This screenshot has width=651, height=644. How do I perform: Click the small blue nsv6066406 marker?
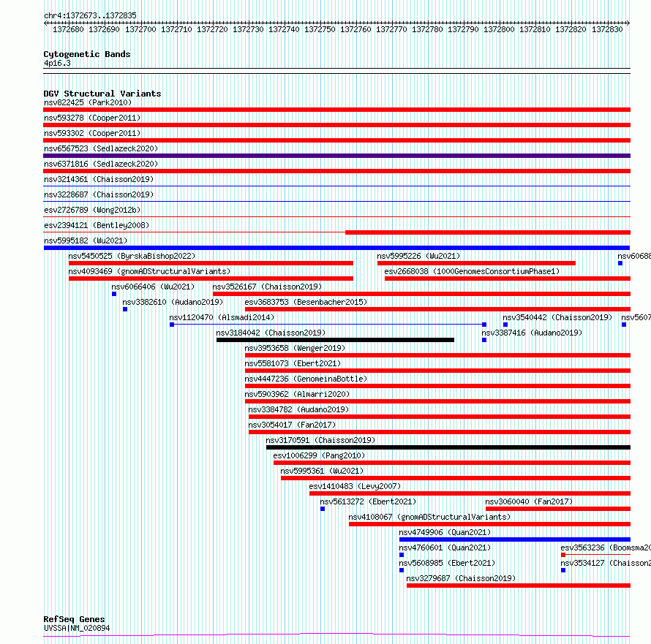[114, 294]
